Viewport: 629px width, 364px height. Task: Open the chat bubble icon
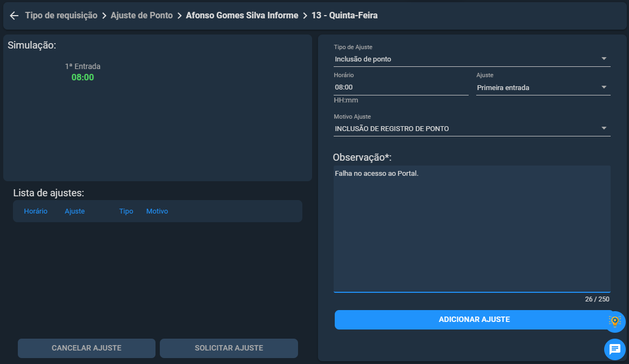coord(614,349)
